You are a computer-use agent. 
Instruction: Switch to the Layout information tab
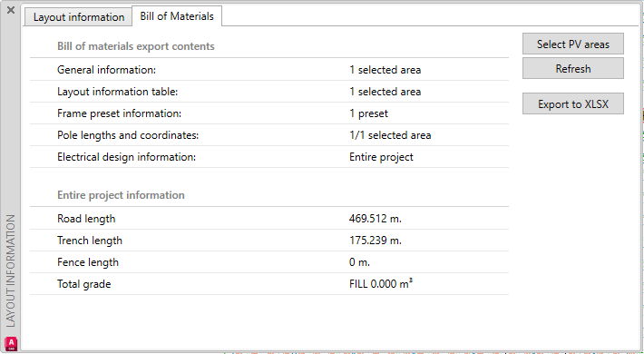[x=78, y=17]
